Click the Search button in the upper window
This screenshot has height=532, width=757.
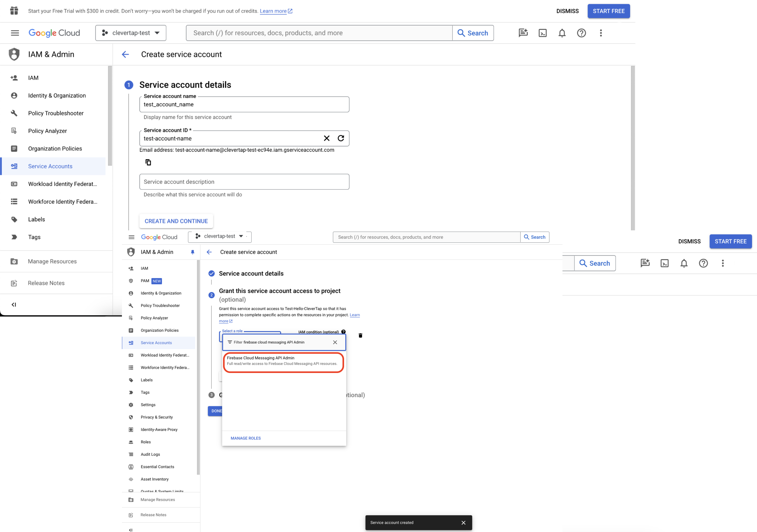473,33
